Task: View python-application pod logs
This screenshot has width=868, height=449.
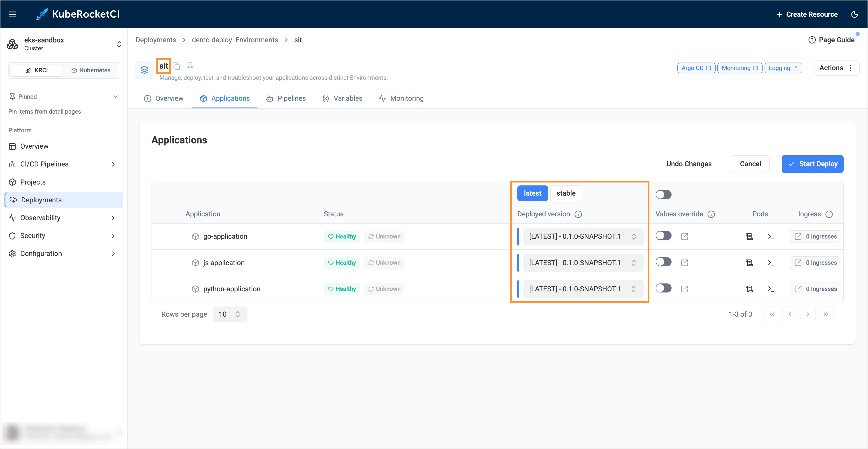Action: pyautogui.click(x=749, y=289)
